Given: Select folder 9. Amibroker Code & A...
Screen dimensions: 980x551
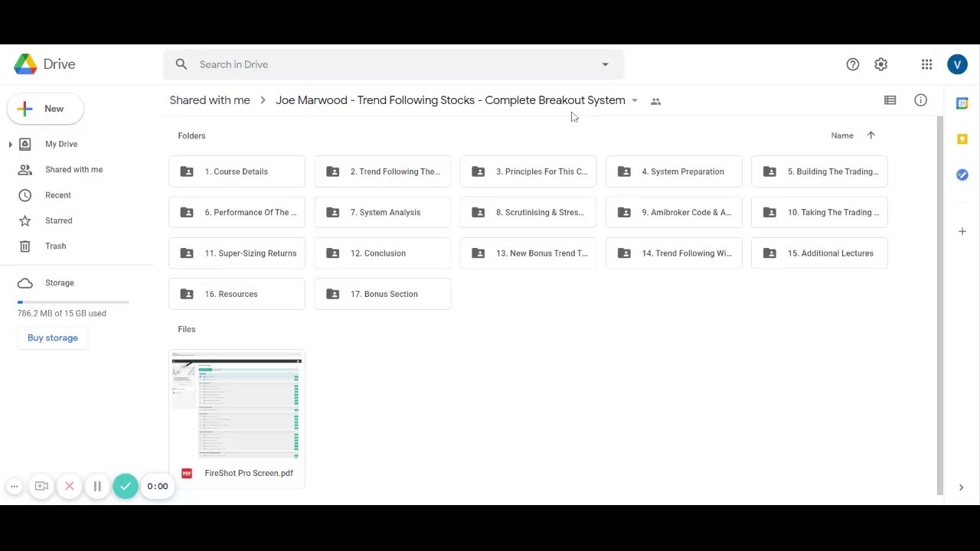Looking at the screenshot, I should click(x=674, y=212).
